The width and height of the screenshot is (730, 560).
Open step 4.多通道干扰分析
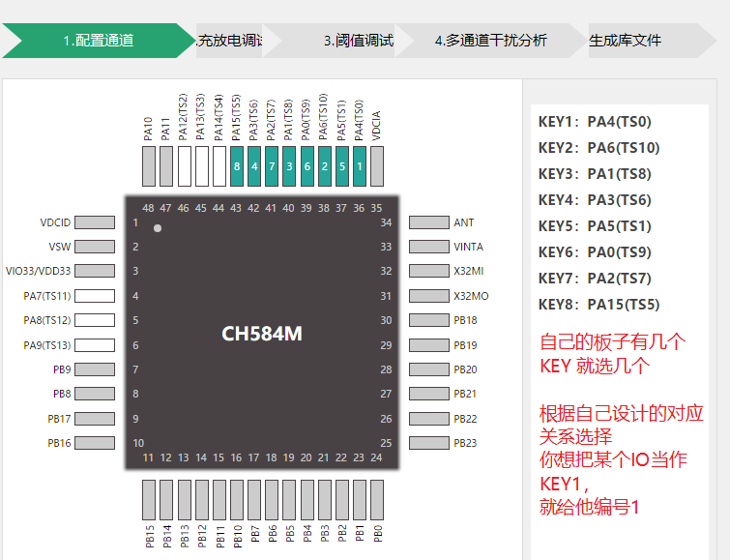(491, 41)
